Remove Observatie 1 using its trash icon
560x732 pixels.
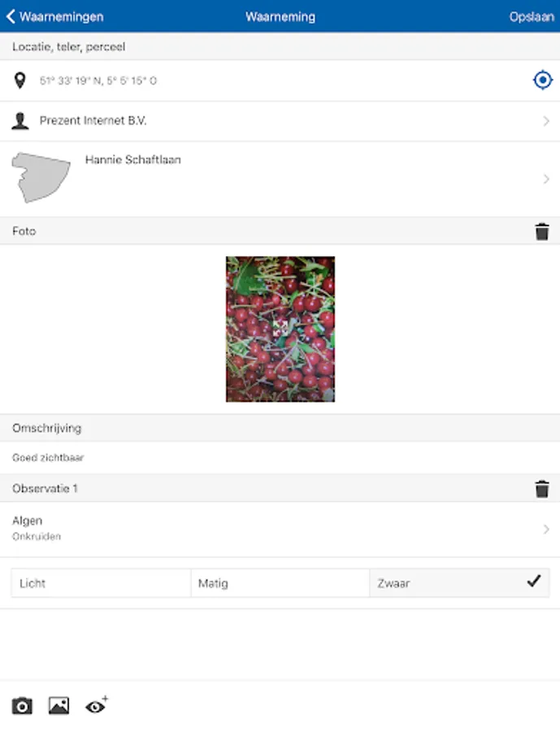point(542,489)
